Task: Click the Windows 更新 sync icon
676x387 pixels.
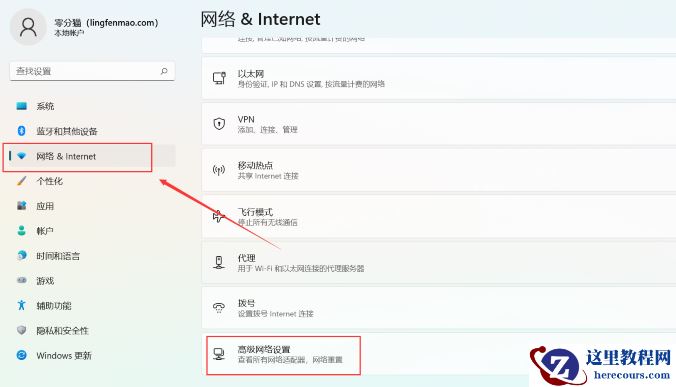Action: [22, 356]
